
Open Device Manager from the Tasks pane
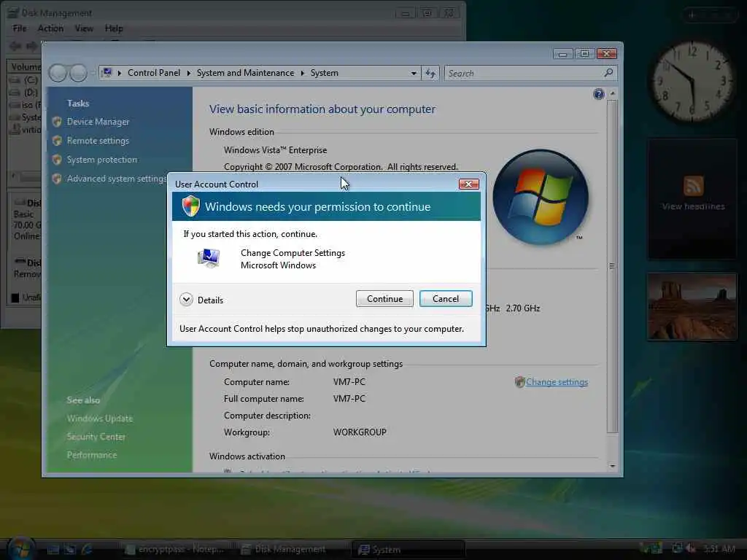(98, 122)
